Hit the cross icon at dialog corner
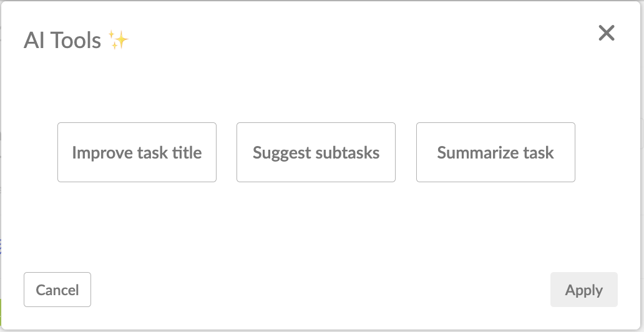This screenshot has width=644, height=332. point(607,33)
